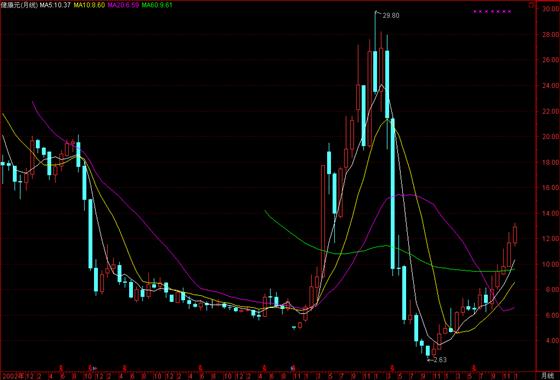
Task: Click the 30.00 price axis label
Action: (x=550, y=9)
